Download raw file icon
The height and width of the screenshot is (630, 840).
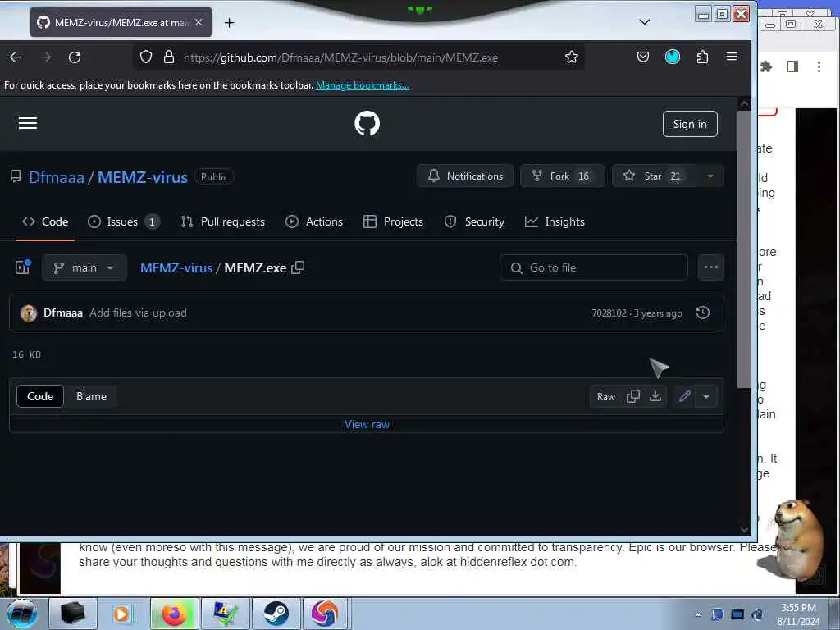click(x=655, y=396)
